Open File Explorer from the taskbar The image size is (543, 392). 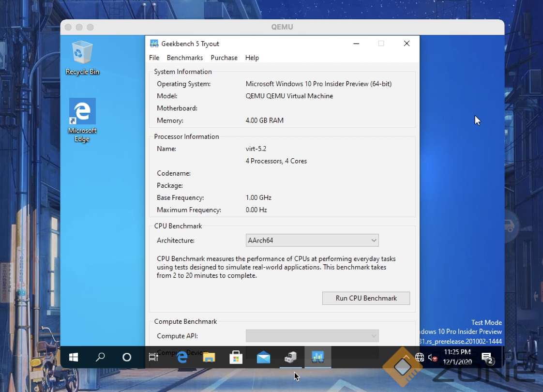[209, 357]
